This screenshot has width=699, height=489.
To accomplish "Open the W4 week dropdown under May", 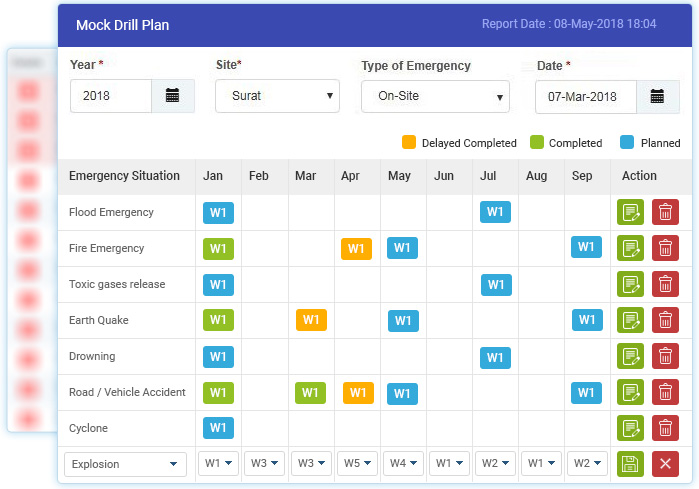I will (x=403, y=464).
